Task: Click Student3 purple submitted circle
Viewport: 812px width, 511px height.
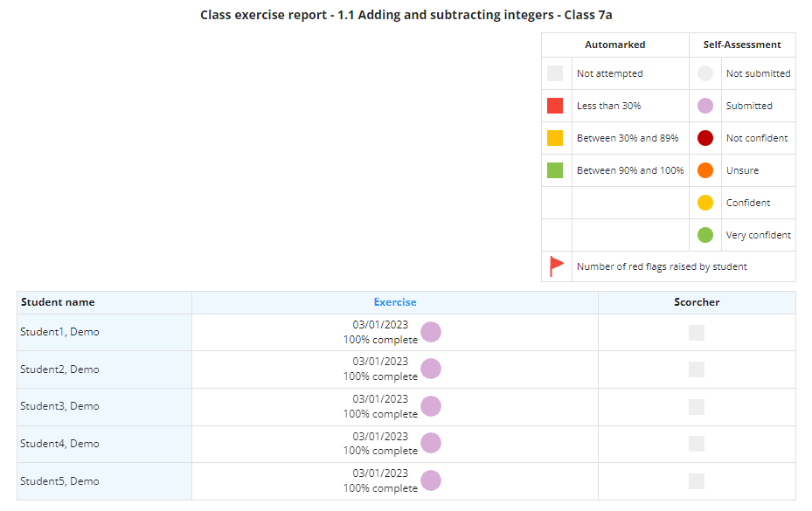Action: point(431,406)
